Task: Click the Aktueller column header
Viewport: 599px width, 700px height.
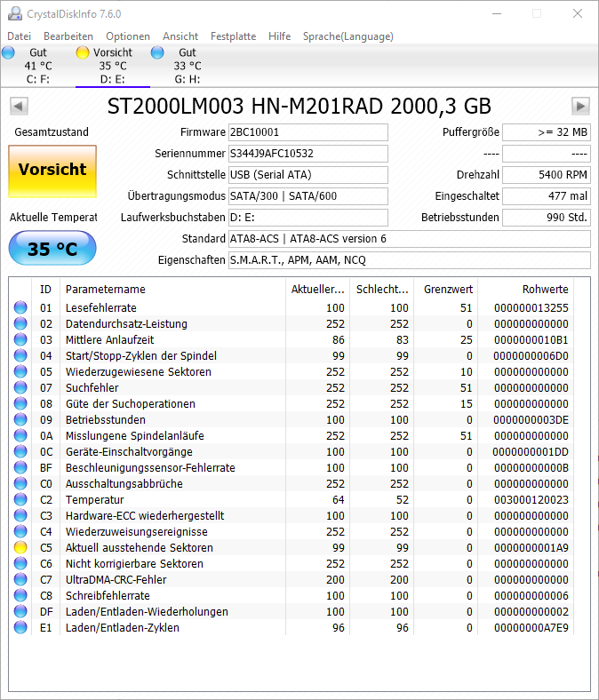Action: pyautogui.click(x=317, y=290)
